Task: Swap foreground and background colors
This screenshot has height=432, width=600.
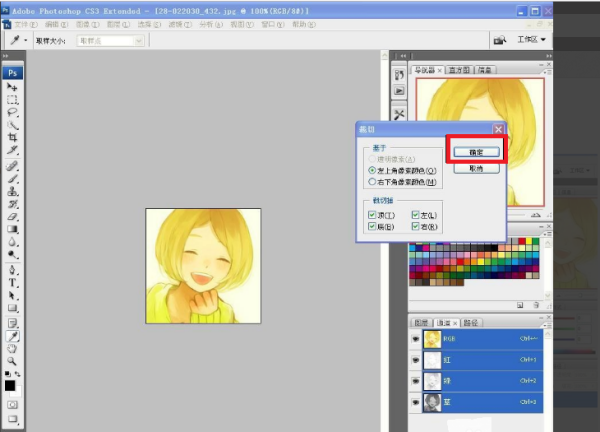Action: [17, 374]
